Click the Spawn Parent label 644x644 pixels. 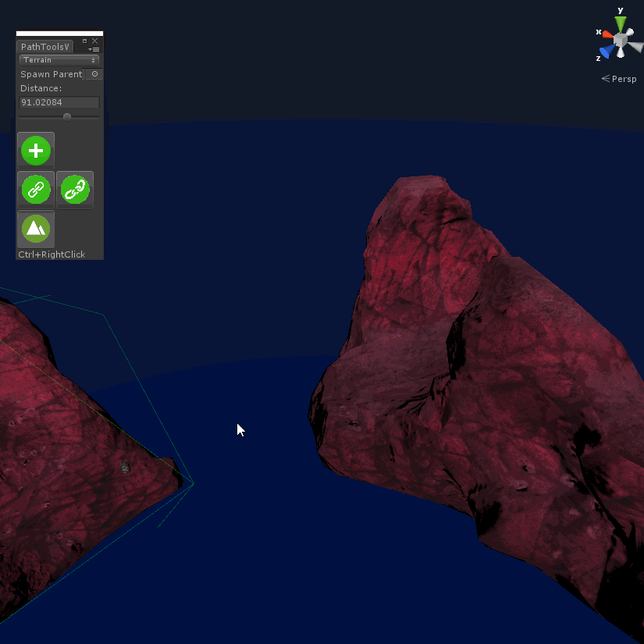pos(52,74)
